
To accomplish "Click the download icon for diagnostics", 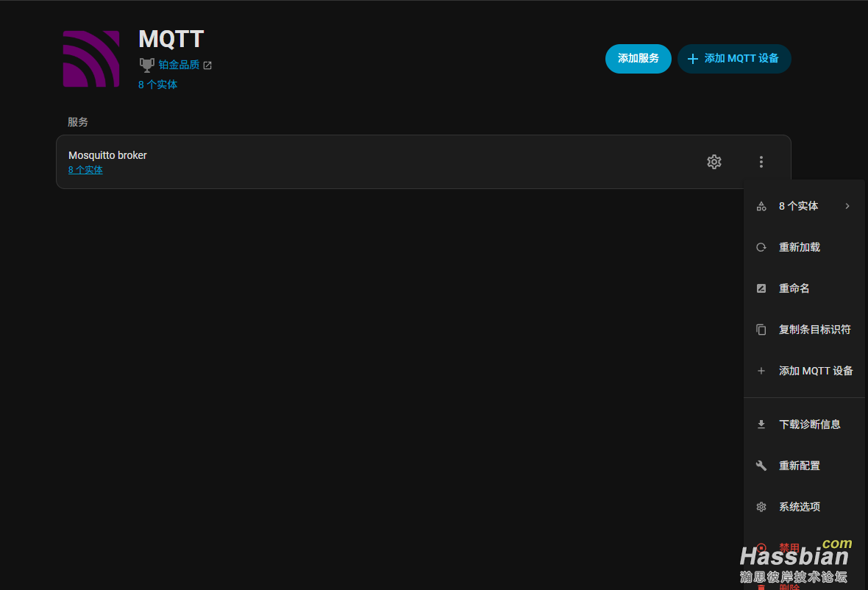I will 761,424.
